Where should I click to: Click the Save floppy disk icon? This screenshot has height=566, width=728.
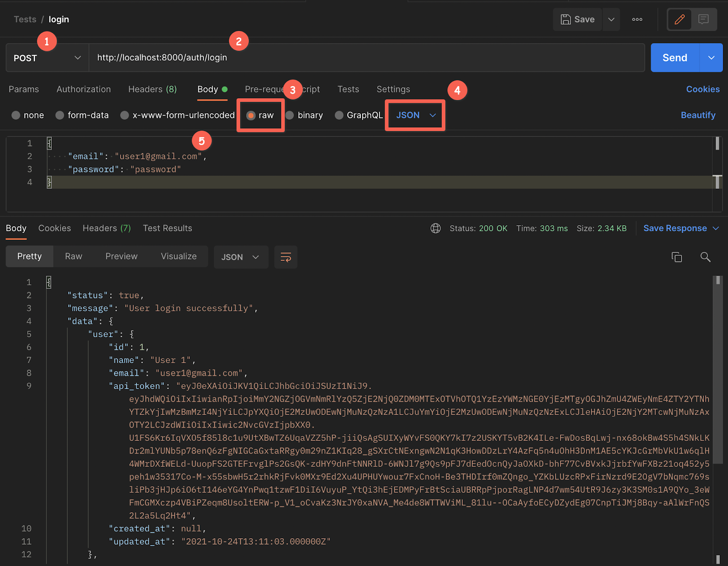pyautogui.click(x=566, y=20)
